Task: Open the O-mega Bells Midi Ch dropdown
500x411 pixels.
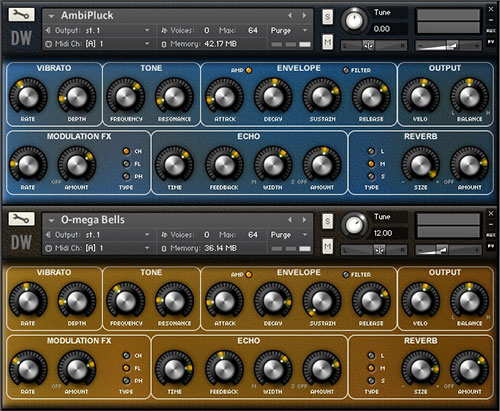Action: coord(147,248)
